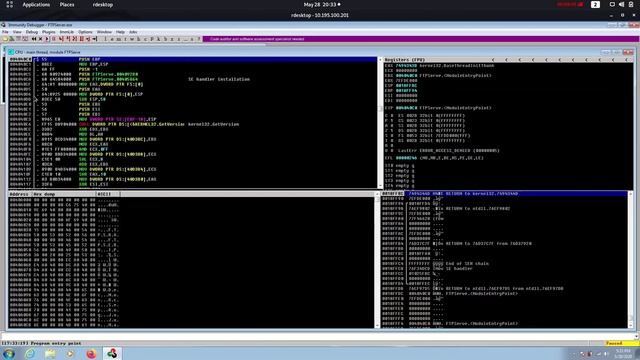Select the CALL kernel32.GetVersion instruction line
The image size is (640, 360).
193,124
